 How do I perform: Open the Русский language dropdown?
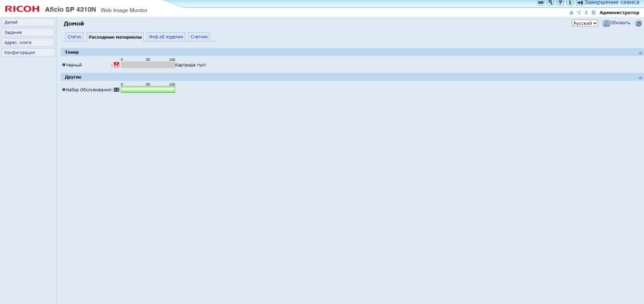coord(585,24)
